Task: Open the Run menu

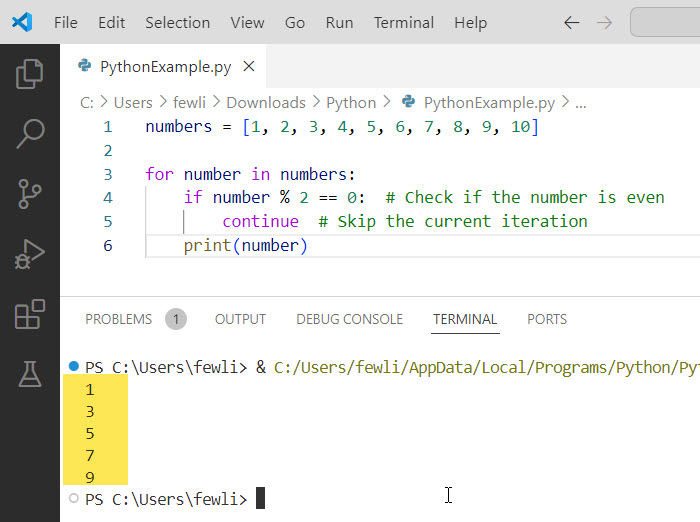Action: coord(339,22)
